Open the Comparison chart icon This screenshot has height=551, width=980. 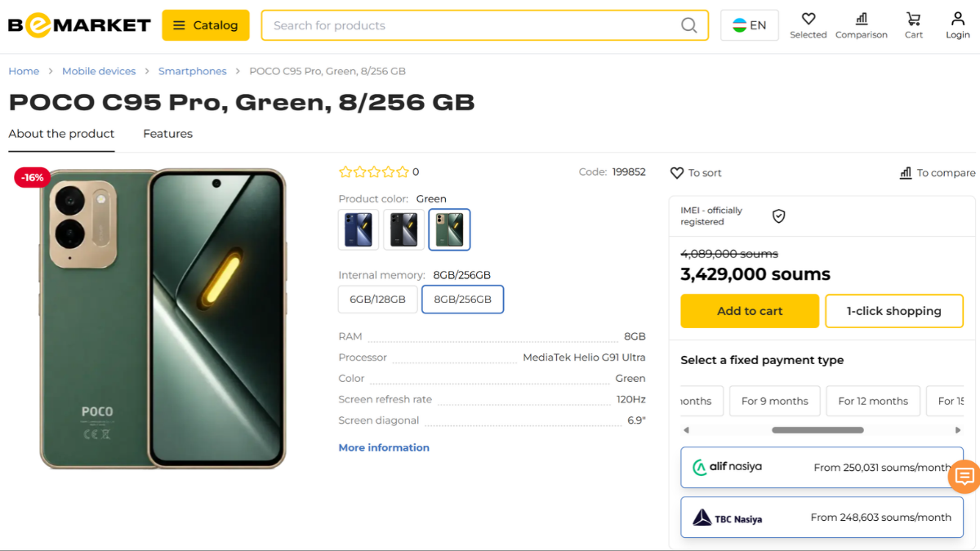coord(861,19)
